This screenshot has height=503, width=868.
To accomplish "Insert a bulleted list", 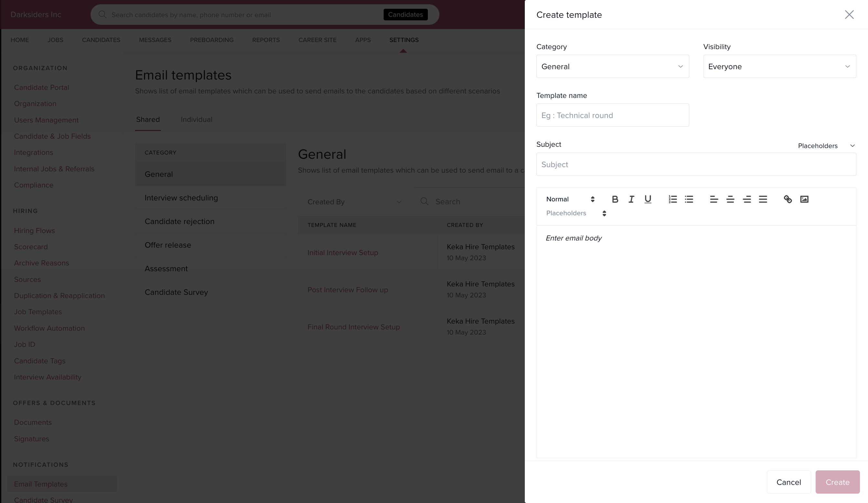I will coord(689,199).
